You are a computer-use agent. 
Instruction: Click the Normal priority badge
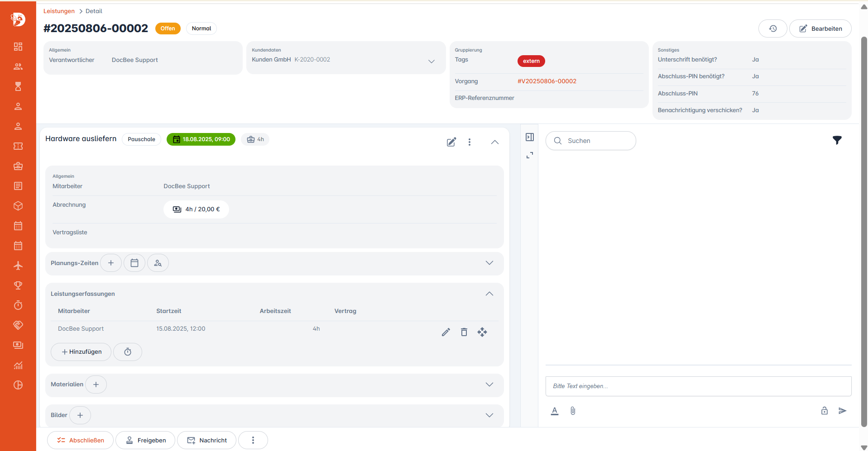click(201, 28)
